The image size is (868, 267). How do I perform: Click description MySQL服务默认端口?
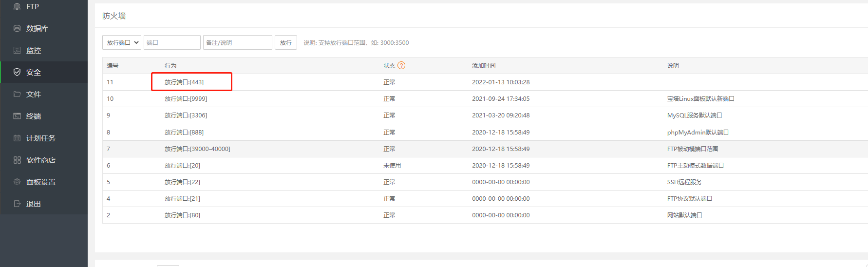pyautogui.click(x=695, y=115)
